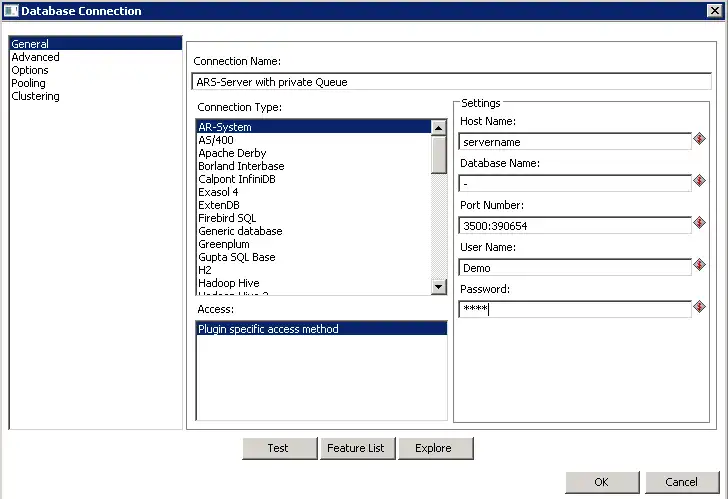
Task: Select H2 connection type
Action: point(314,270)
